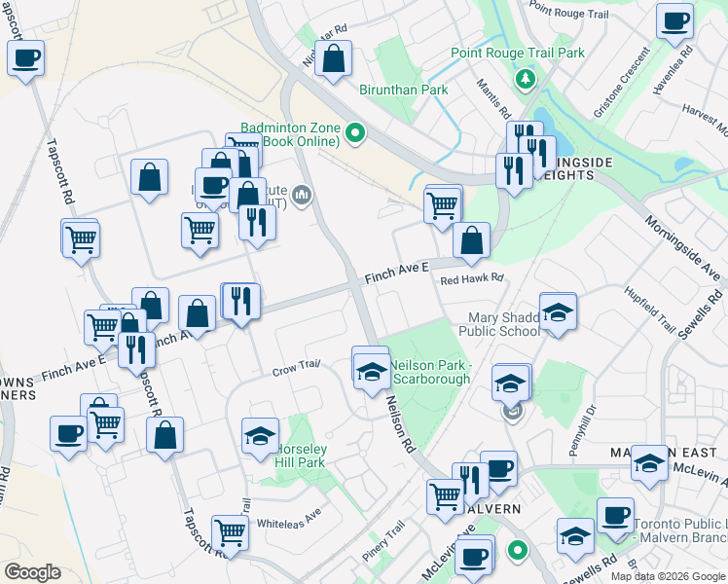Select the restaurant marker at Finch Ave E and Tapscott
This screenshot has height=584, width=728.
click(137, 351)
